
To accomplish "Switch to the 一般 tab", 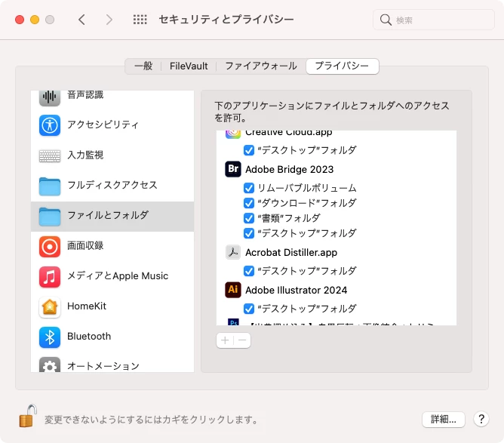I will click(x=143, y=66).
